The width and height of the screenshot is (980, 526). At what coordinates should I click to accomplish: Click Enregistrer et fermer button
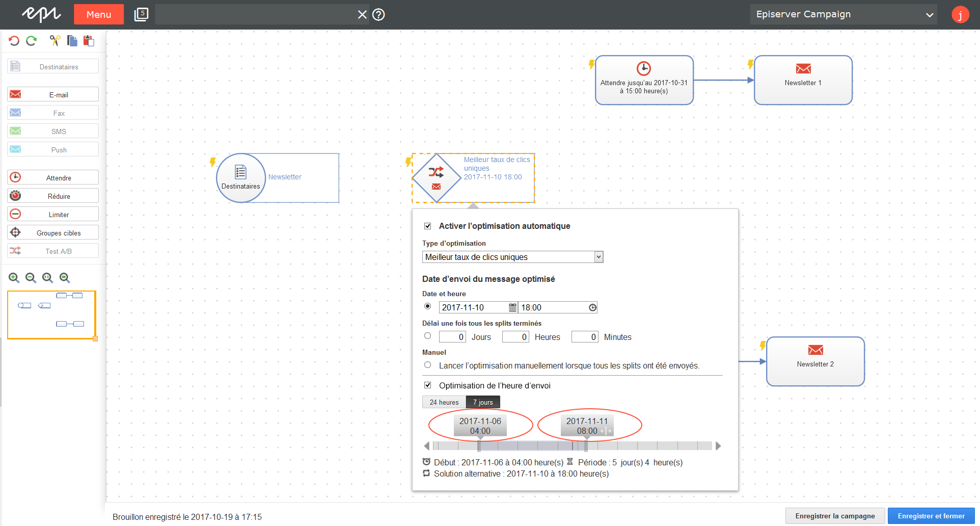coord(931,516)
